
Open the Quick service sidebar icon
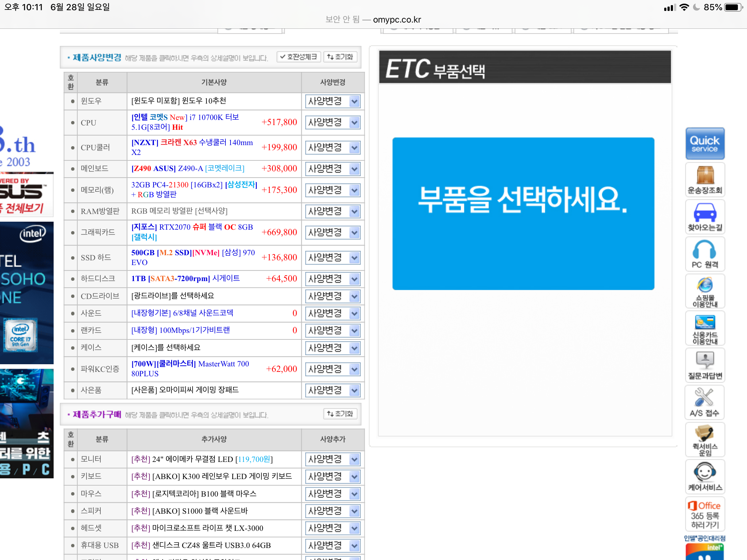705,143
